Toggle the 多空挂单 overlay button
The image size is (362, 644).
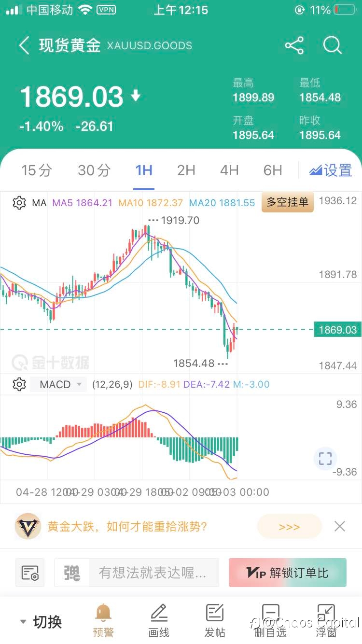click(x=288, y=202)
